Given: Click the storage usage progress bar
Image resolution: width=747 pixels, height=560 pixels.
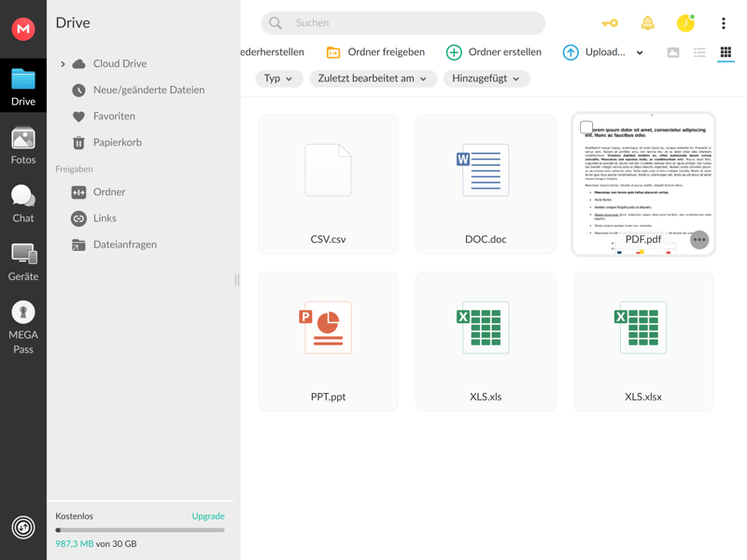Looking at the screenshot, I should pyautogui.click(x=140, y=530).
